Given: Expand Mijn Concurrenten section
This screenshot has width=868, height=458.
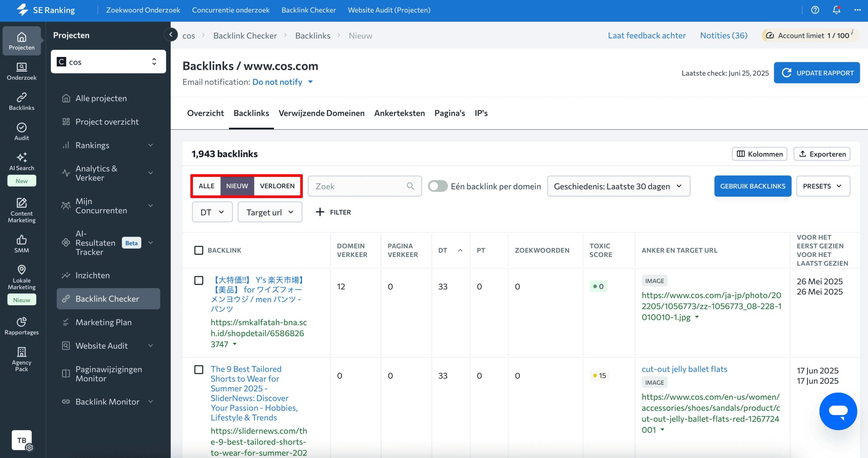Looking at the screenshot, I should (151, 206).
